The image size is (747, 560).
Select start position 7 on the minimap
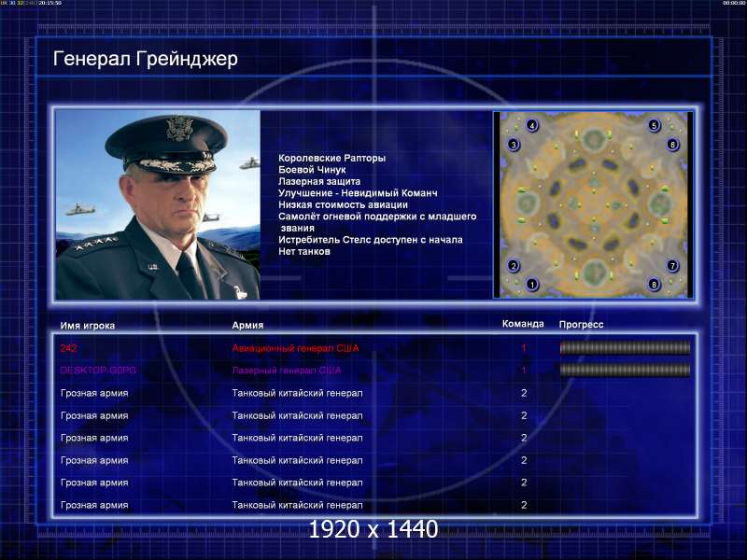pyautogui.click(x=672, y=266)
